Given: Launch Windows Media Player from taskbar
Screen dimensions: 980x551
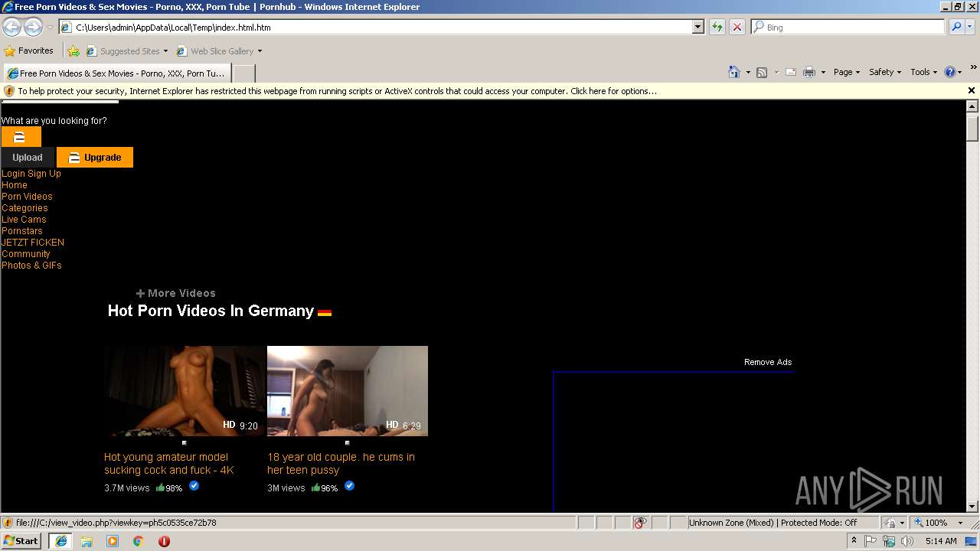Looking at the screenshot, I should click(113, 541).
